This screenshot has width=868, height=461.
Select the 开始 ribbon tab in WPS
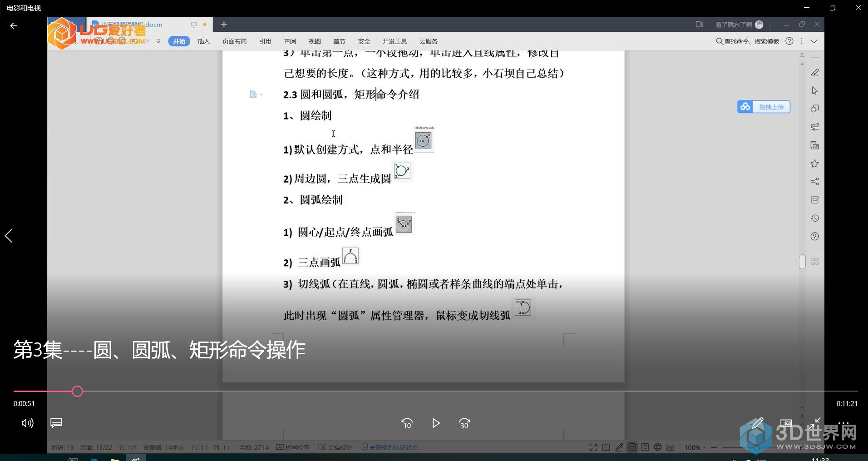click(179, 41)
